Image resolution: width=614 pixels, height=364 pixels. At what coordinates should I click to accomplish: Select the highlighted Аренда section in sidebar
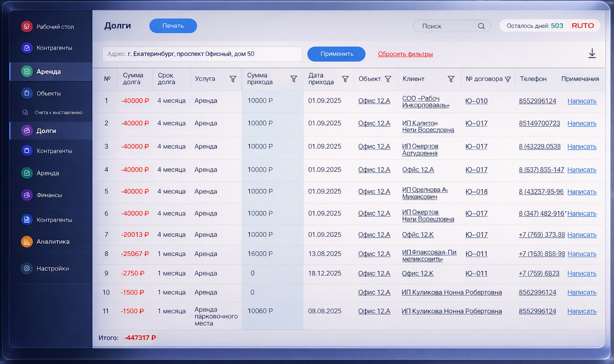51,71
